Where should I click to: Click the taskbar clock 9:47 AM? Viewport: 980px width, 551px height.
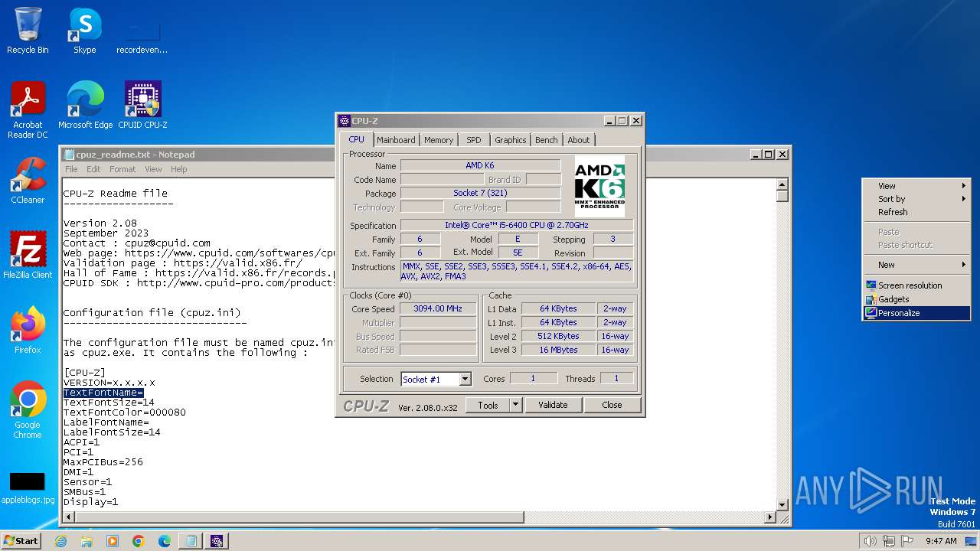click(x=941, y=541)
